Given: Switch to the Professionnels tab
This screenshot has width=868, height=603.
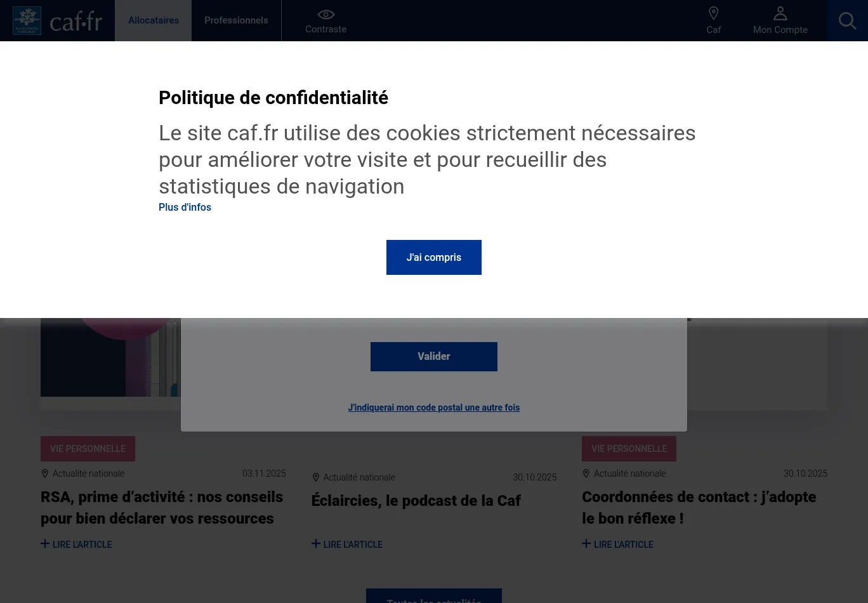Looking at the screenshot, I should coord(236,20).
